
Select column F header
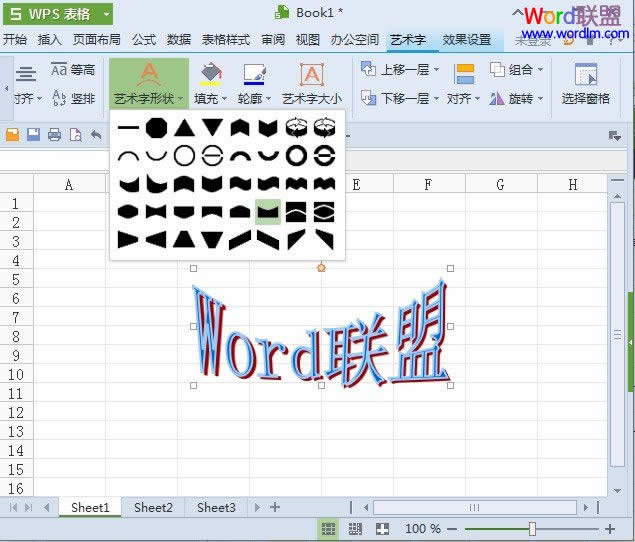[x=429, y=185]
